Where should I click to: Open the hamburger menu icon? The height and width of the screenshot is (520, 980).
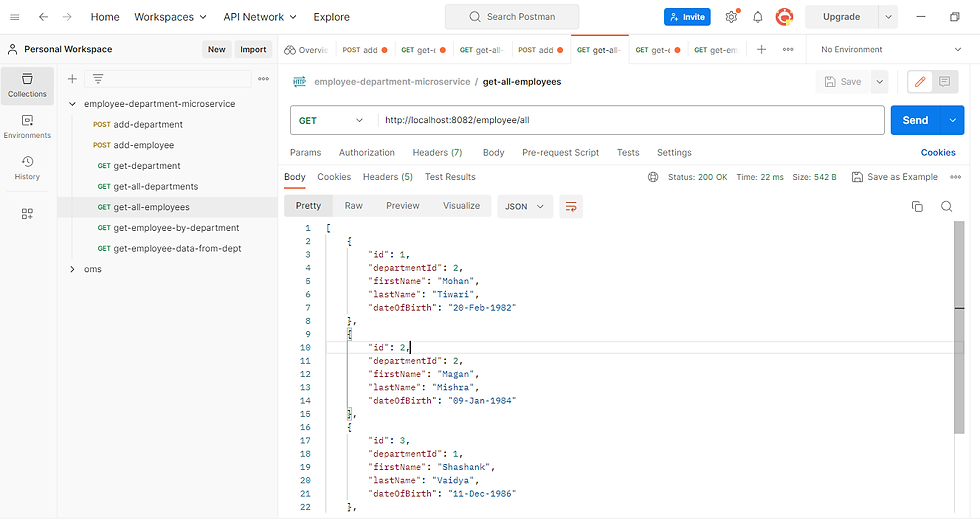tap(15, 17)
